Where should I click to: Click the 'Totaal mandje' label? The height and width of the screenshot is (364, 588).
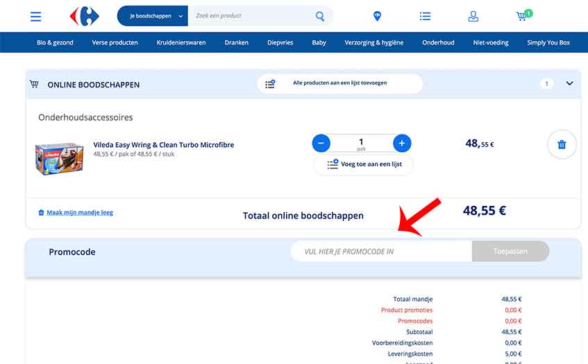coord(412,300)
